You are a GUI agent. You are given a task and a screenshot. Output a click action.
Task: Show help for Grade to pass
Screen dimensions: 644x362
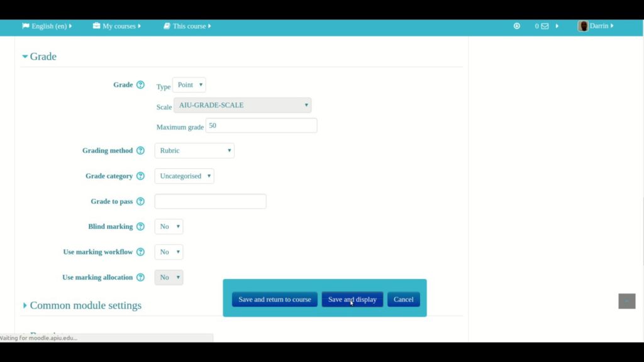tap(140, 202)
